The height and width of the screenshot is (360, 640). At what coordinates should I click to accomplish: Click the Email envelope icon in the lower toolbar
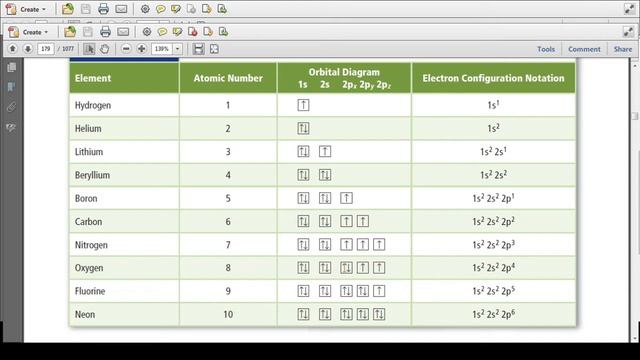click(x=123, y=31)
